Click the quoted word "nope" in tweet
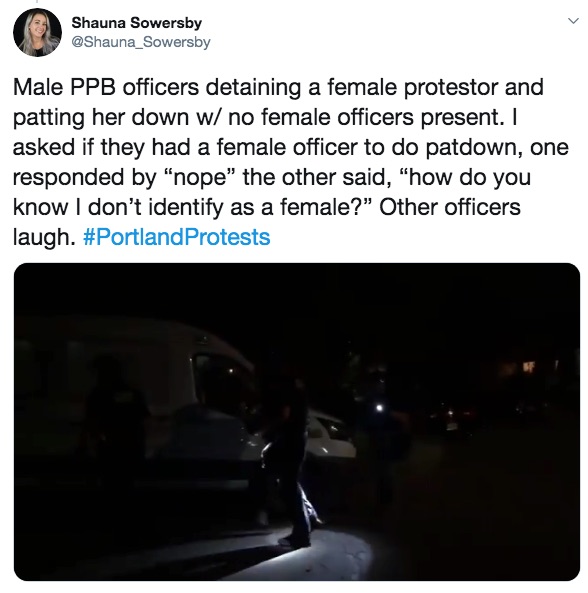Screen dimensions: 588x593 click(202, 178)
